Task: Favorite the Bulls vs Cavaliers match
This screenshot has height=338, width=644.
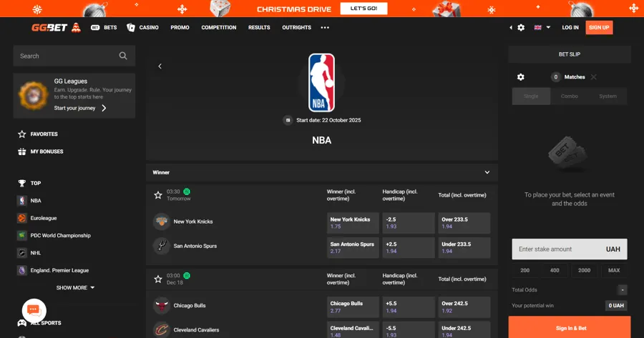Action: pyautogui.click(x=158, y=279)
